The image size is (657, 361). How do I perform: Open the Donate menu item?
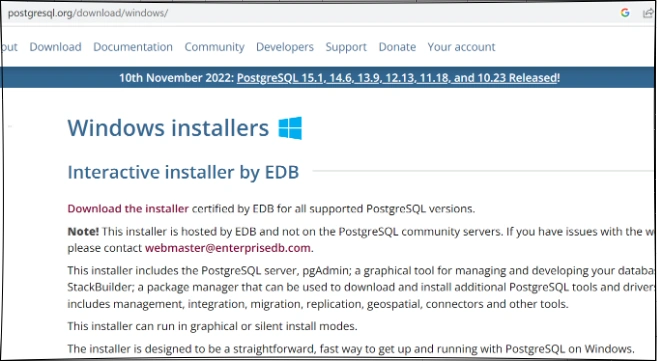point(397,47)
